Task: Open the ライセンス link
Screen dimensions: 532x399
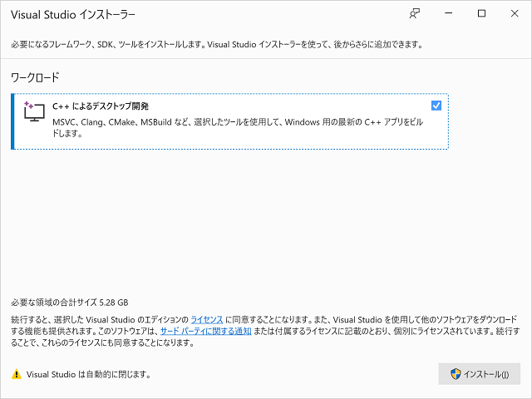Action: 207,319
